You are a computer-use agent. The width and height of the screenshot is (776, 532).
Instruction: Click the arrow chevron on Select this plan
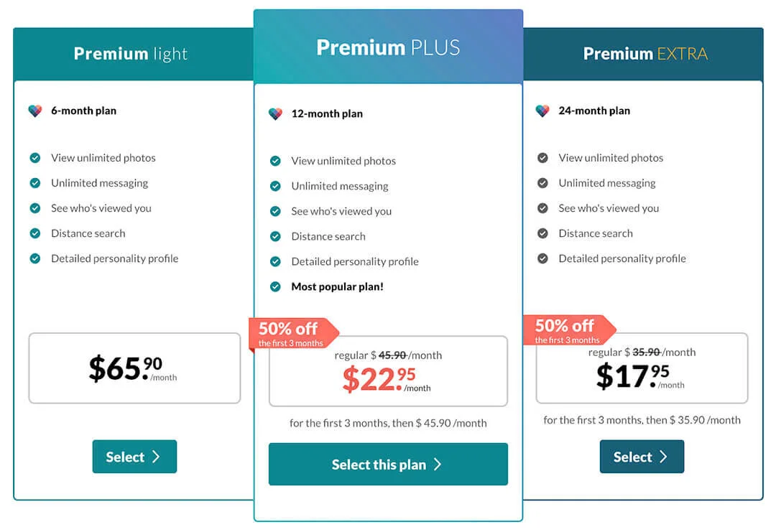(438, 465)
